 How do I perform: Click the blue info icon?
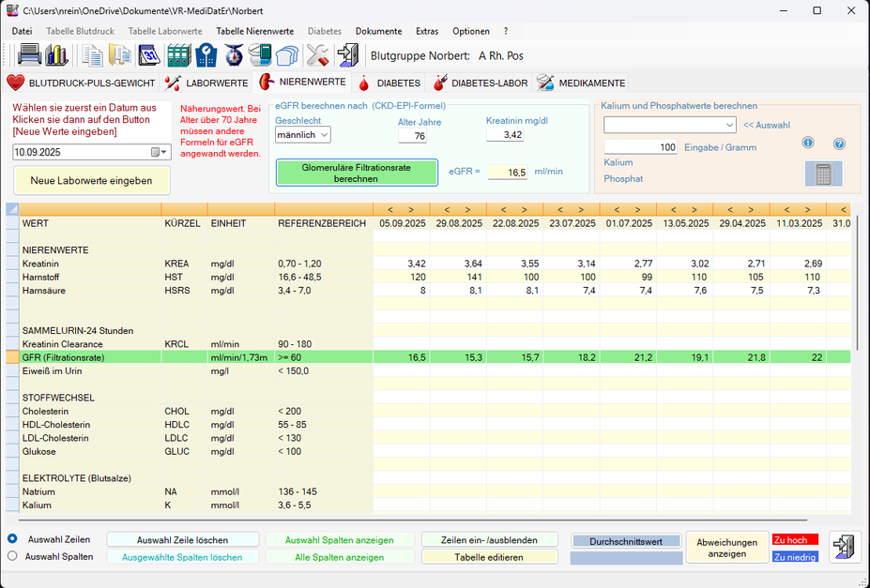pos(808,143)
